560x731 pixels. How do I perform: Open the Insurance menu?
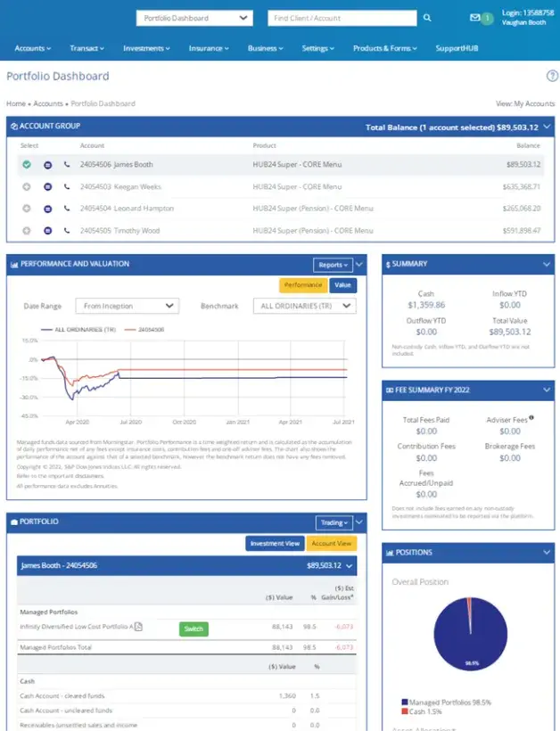[x=209, y=48]
